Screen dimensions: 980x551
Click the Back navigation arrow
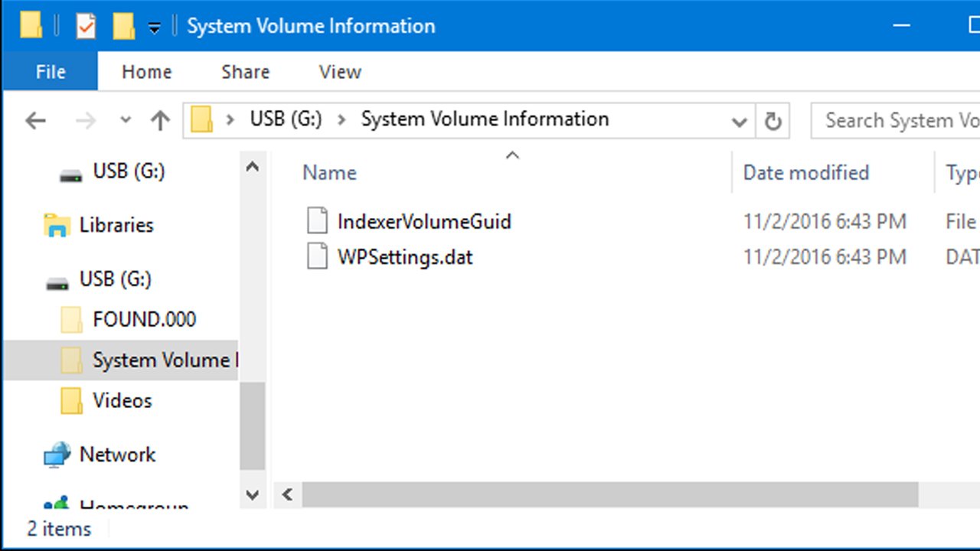35,121
